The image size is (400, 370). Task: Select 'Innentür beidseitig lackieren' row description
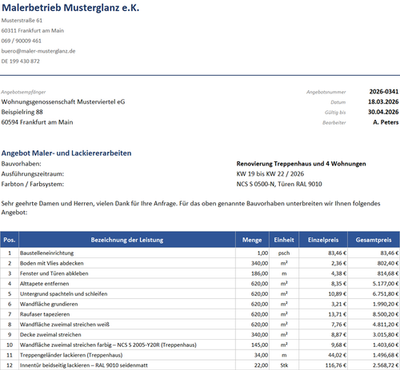84,365
